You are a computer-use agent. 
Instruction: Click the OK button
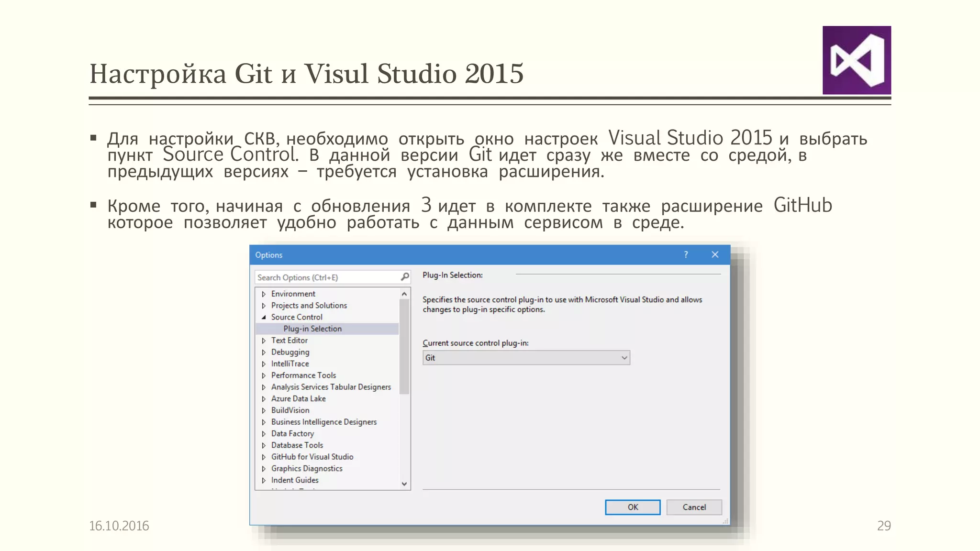click(x=633, y=507)
